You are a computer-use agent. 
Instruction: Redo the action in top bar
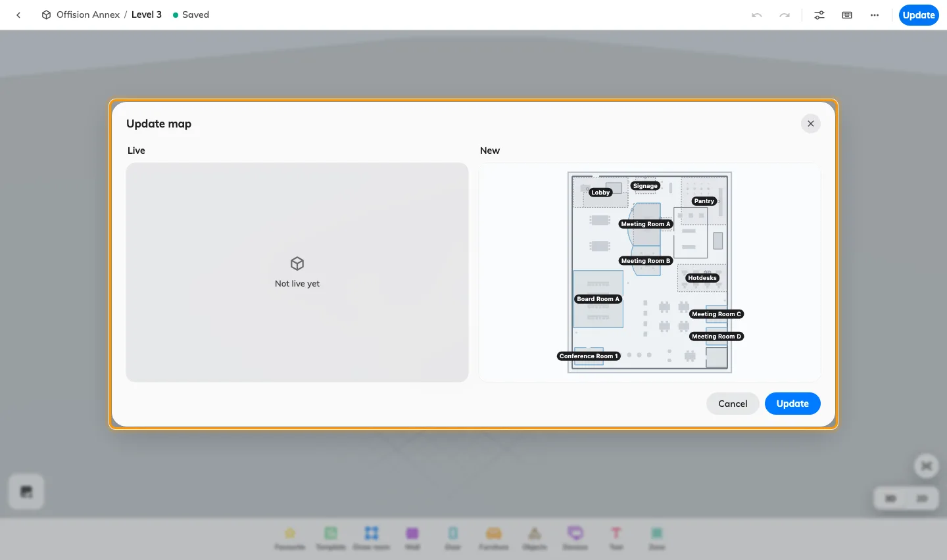tap(785, 15)
